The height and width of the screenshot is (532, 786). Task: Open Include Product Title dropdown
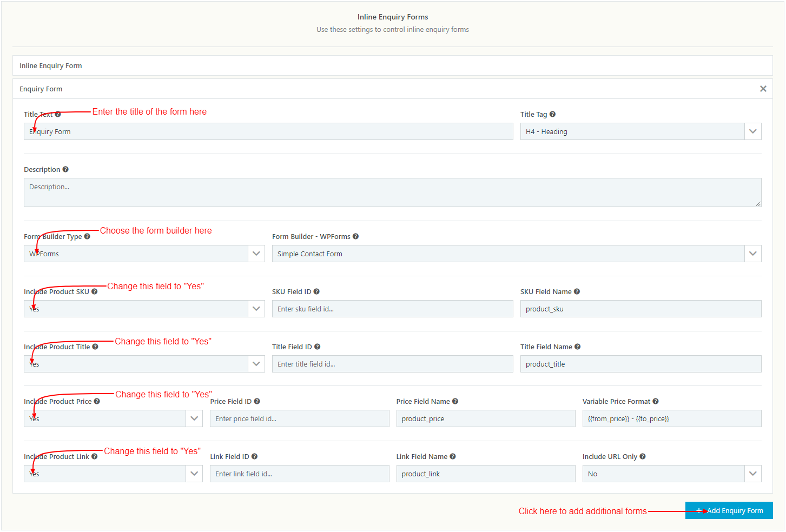pyautogui.click(x=144, y=364)
